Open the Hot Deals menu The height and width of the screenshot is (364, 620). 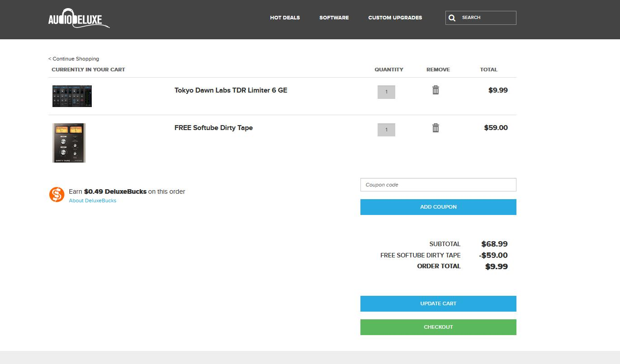[x=285, y=18]
